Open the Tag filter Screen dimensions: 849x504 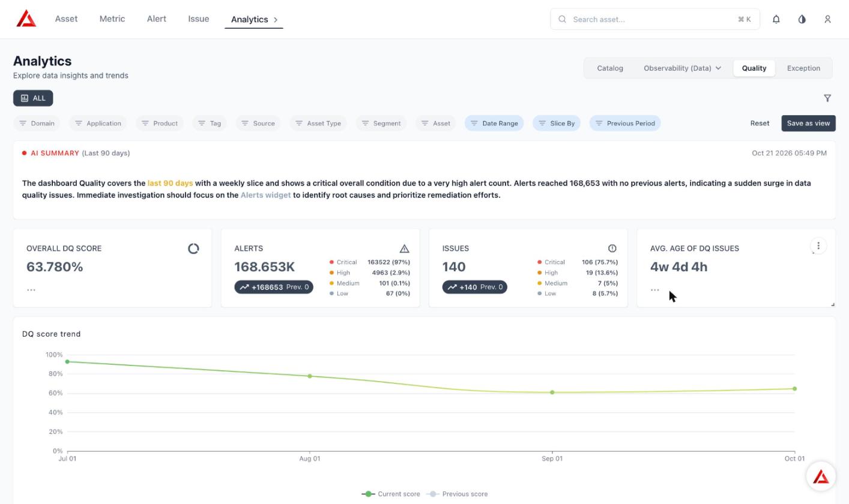(210, 123)
